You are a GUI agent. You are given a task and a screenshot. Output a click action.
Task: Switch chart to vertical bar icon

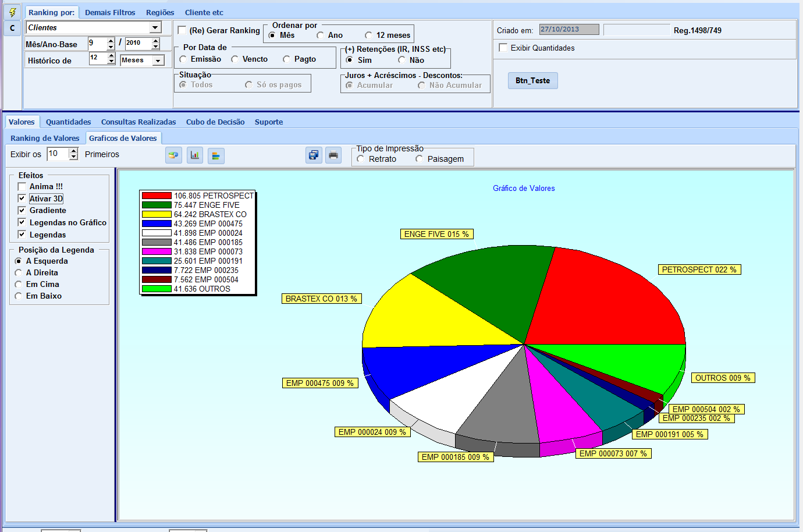tap(195, 155)
